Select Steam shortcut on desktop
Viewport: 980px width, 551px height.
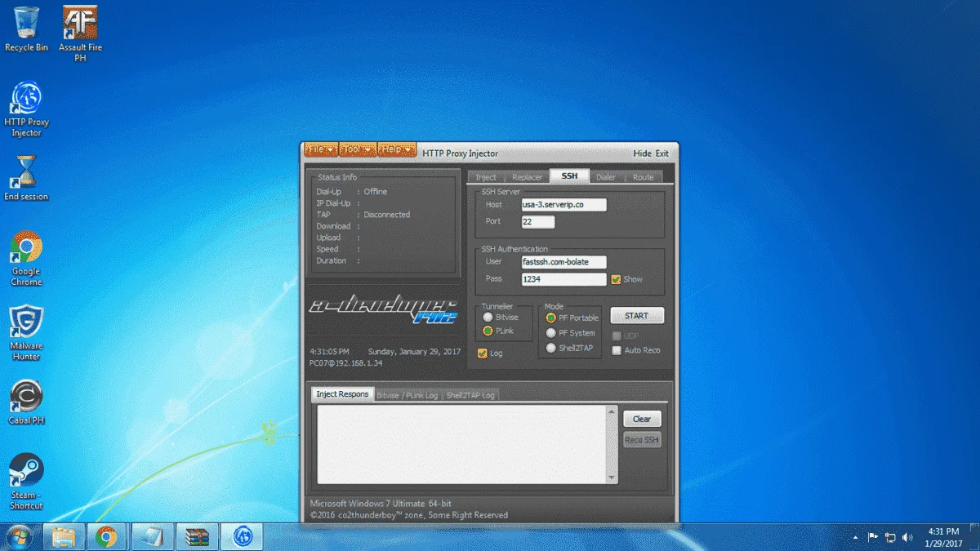click(x=26, y=482)
